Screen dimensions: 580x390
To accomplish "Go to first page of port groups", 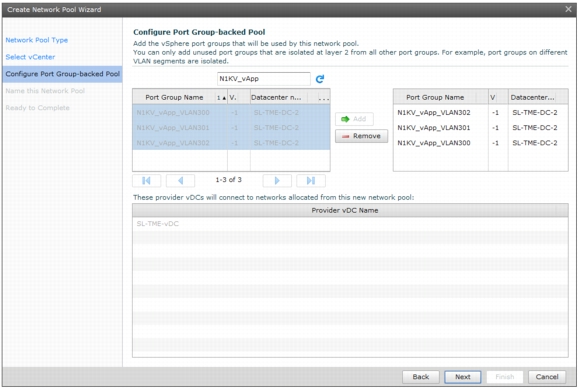I will pos(146,181).
